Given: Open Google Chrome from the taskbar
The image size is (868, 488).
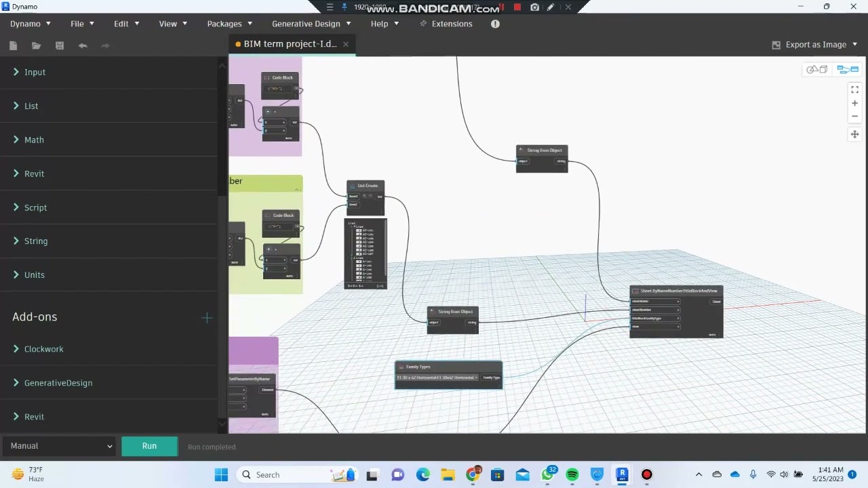Looking at the screenshot, I should (473, 474).
